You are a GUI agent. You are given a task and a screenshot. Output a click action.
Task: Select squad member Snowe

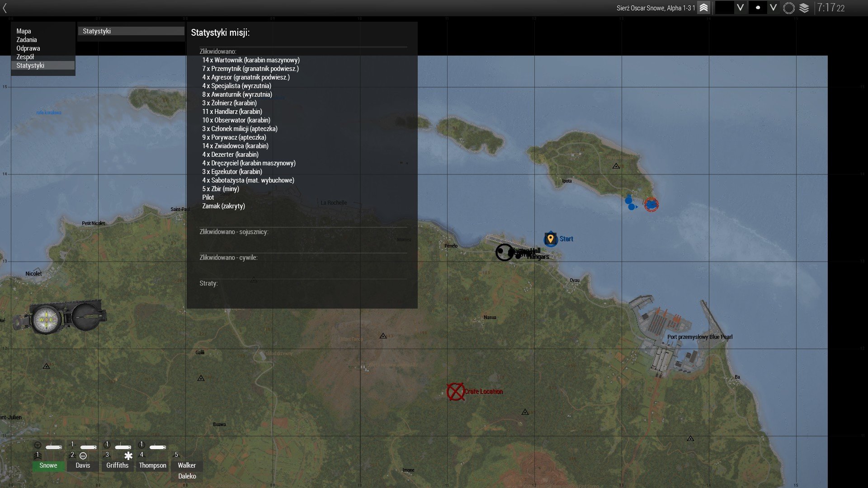click(48, 465)
